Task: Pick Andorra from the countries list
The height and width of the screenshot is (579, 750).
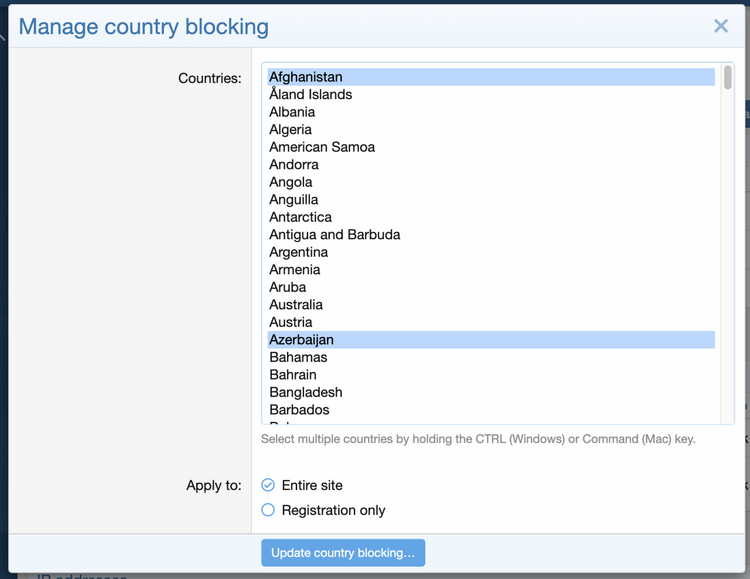Action: tap(294, 165)
